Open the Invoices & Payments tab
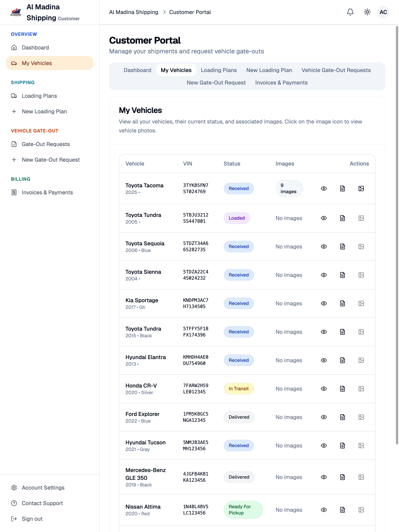Screen dimensions: 399x532 (x=281, y=83)
